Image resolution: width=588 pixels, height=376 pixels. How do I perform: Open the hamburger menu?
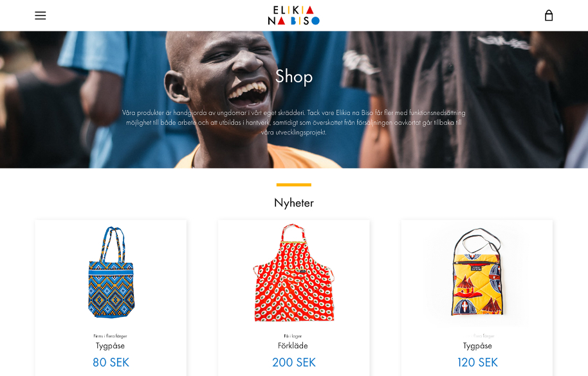pos(40,15)
